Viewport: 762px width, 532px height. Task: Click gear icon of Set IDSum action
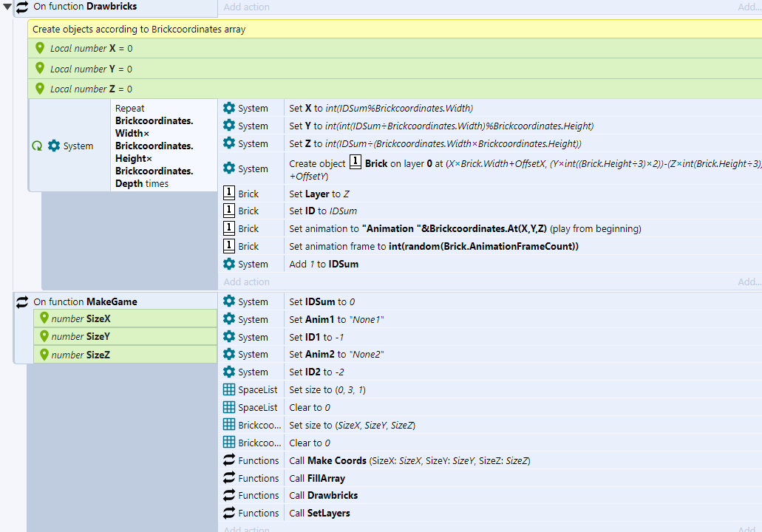[x=229, y=301]
